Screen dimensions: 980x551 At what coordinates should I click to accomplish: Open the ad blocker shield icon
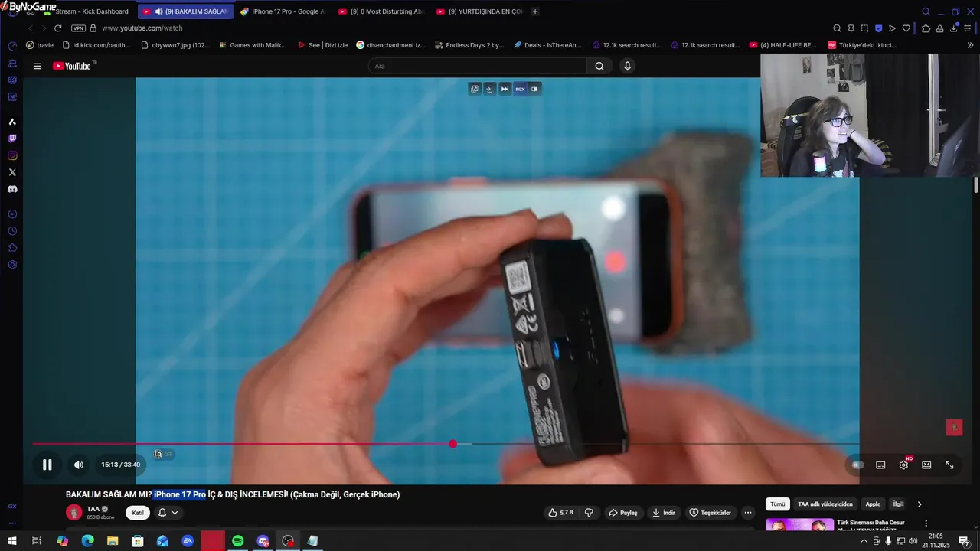878,28
